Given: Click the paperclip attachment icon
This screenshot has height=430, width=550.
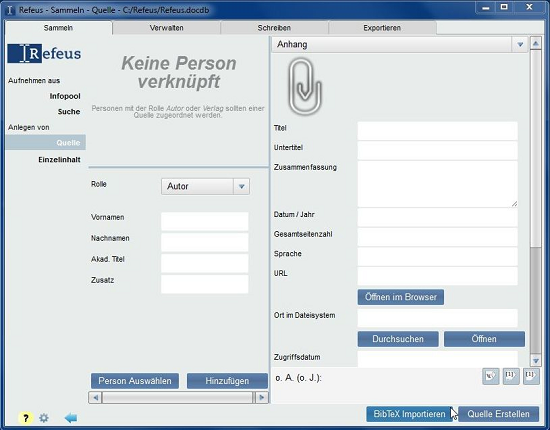Looking at the screenshot, I should pyautogui.click(x=304, y=87).
